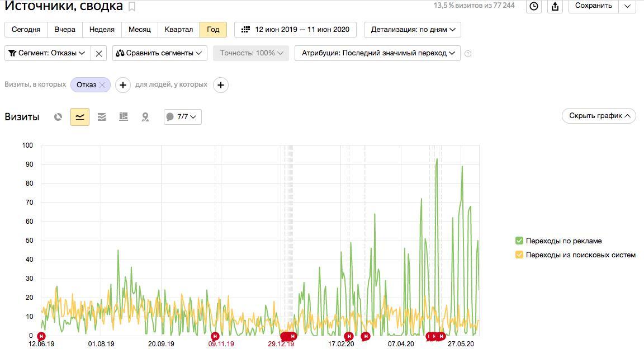Open the map view icon
The image size is (644, 353).
tap(145, 117)
